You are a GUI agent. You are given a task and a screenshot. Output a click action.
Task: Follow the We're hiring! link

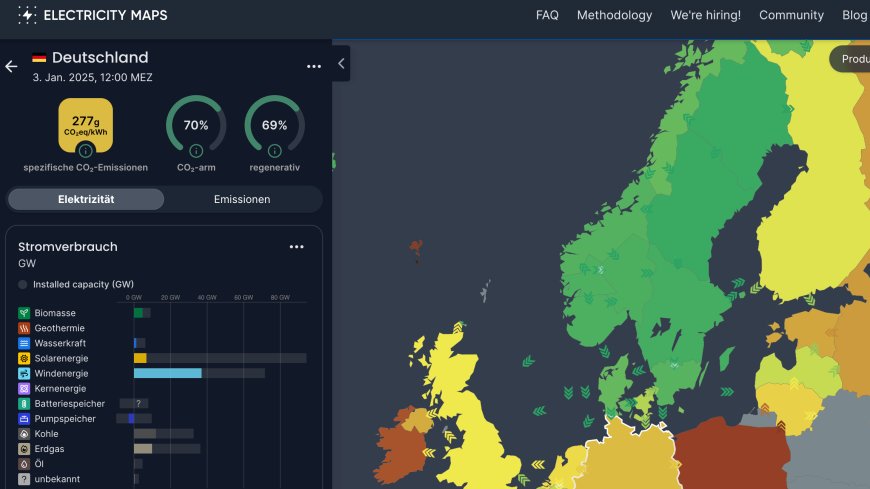tap(705, 15)
